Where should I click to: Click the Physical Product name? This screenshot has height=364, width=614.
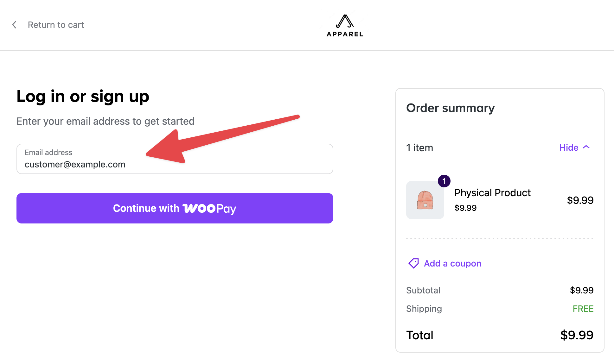(x=492, y=192)
